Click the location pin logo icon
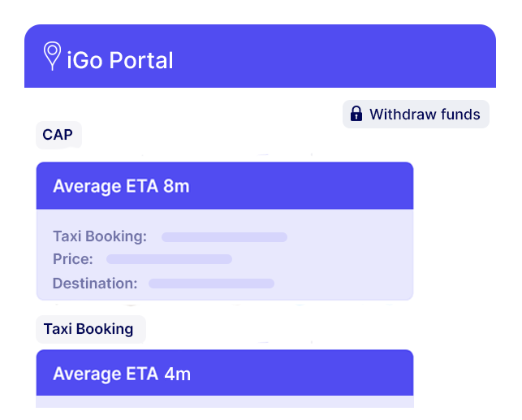Screen dimensions: 522x420 [52, 56]
